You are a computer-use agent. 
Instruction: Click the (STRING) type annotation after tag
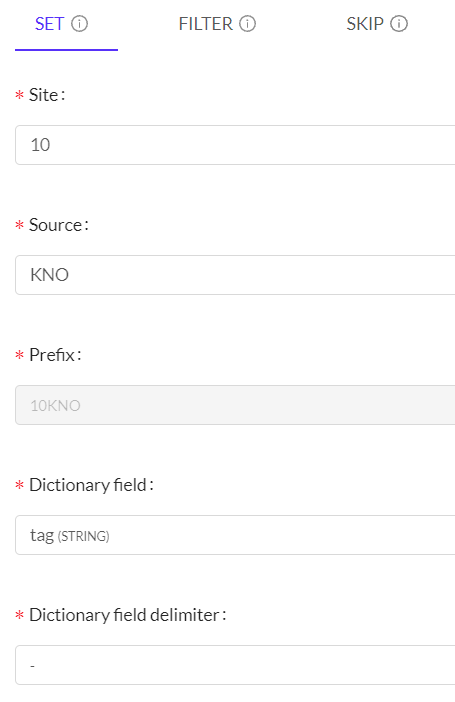pyautogui.click(x=83, y=536)
